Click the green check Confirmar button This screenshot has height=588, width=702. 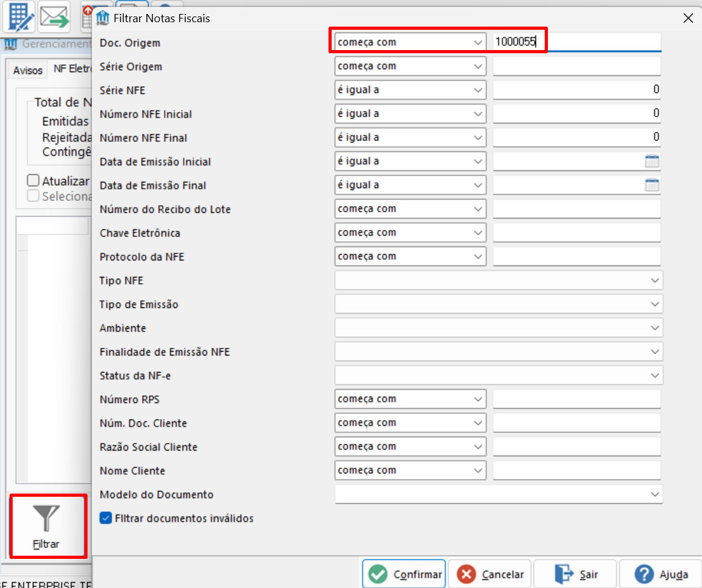tap(404, 574)
